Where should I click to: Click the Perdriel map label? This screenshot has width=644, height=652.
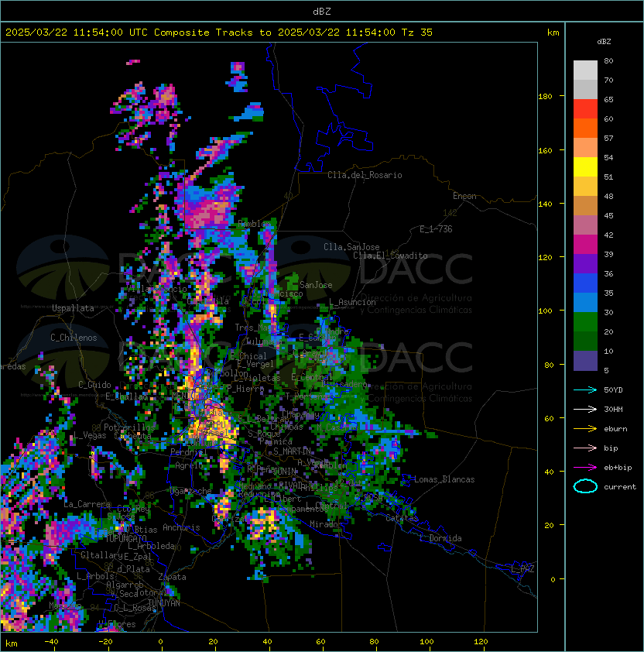tap(188, 451)
